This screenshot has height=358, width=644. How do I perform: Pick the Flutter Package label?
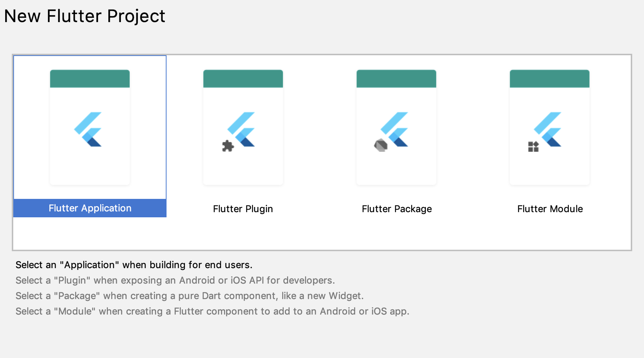click(x=396, y=209)
